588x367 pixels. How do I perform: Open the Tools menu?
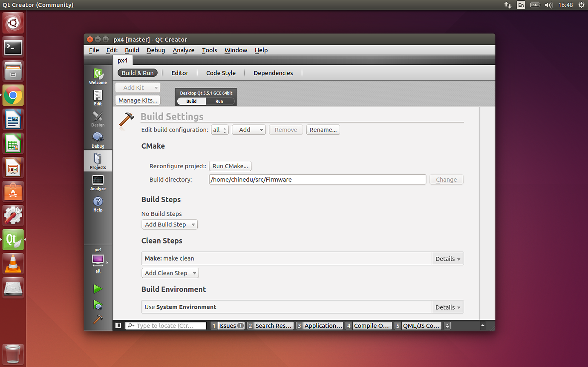pyautogui.click(x=210, y=50)
